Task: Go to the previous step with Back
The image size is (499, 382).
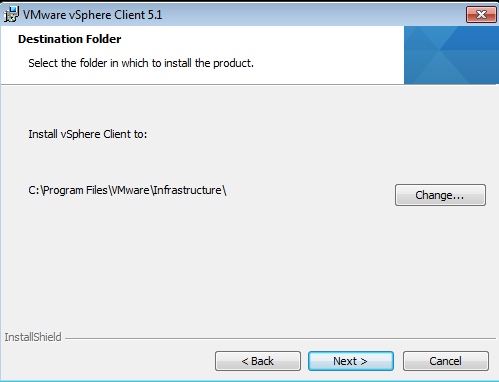Action: pyautogui.click(x=258, y=361)
